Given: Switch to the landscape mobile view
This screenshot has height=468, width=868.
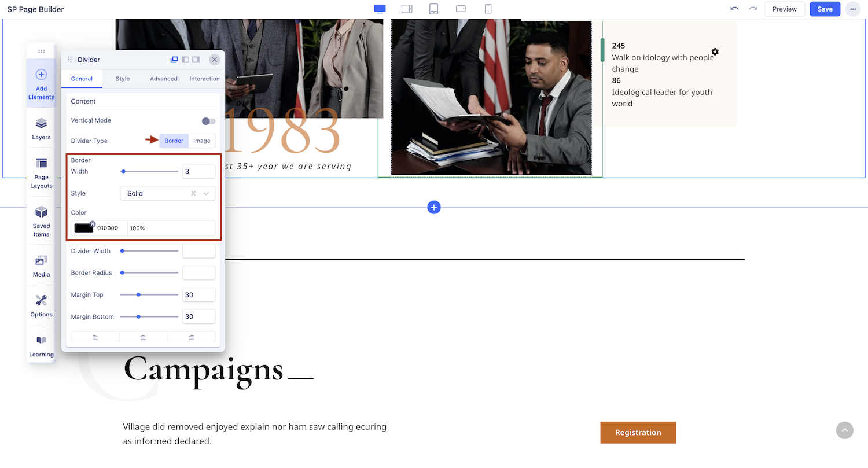Looking at the screenshot, I should pos(461,9).
